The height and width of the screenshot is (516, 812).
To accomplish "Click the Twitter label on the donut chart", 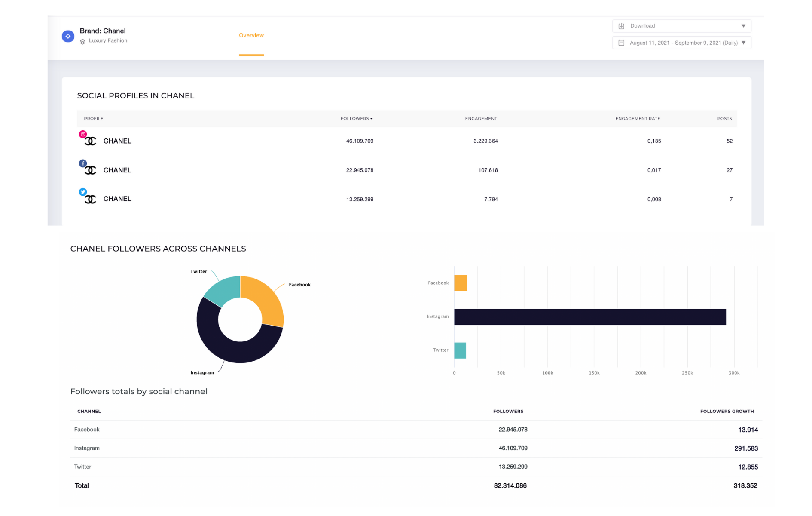I will [198, 271].
